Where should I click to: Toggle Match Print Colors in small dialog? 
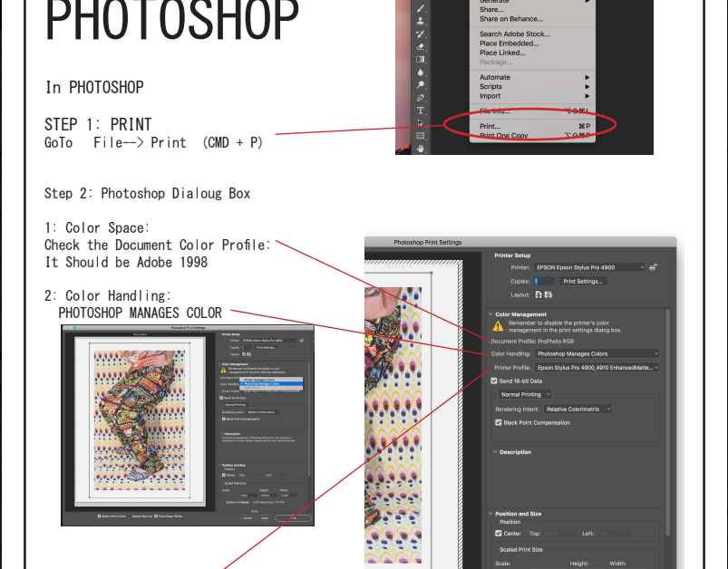(x=100, y=516)
